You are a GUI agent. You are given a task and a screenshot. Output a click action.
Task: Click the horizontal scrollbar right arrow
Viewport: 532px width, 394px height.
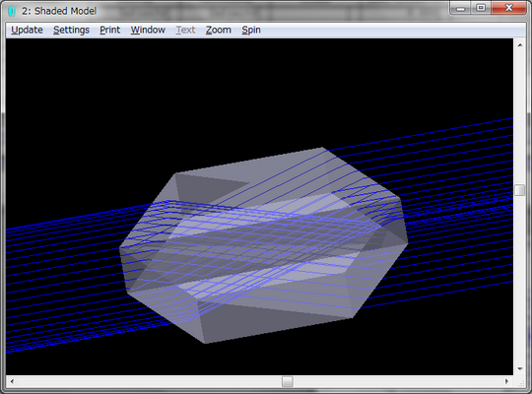507,381
